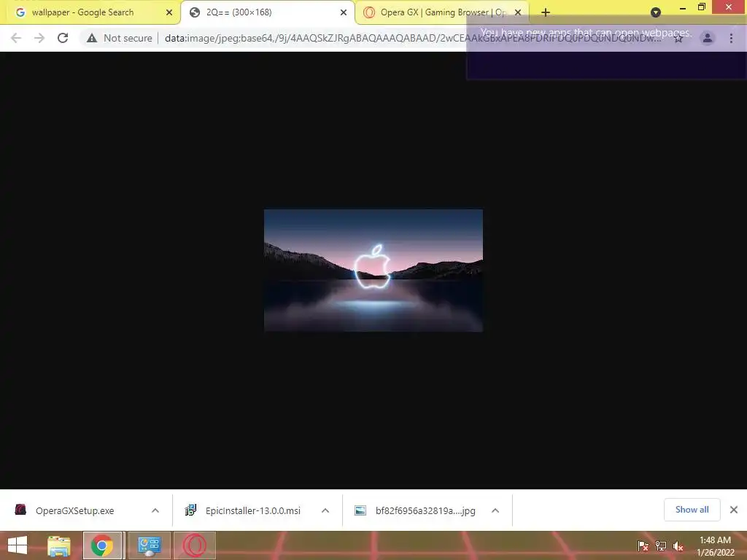
Task: Click Show all downloads button
Action: (x=692, y=510)
